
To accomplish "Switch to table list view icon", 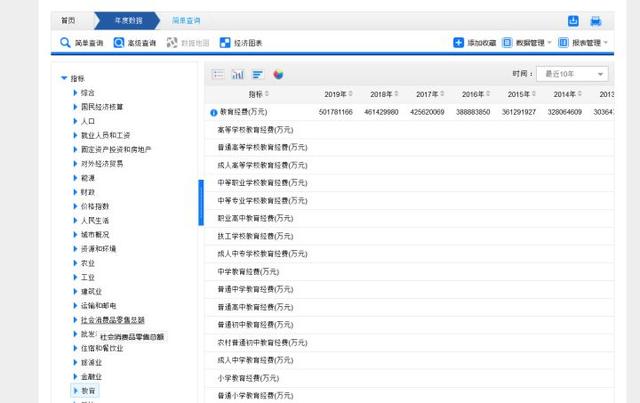I will (218, 74).
